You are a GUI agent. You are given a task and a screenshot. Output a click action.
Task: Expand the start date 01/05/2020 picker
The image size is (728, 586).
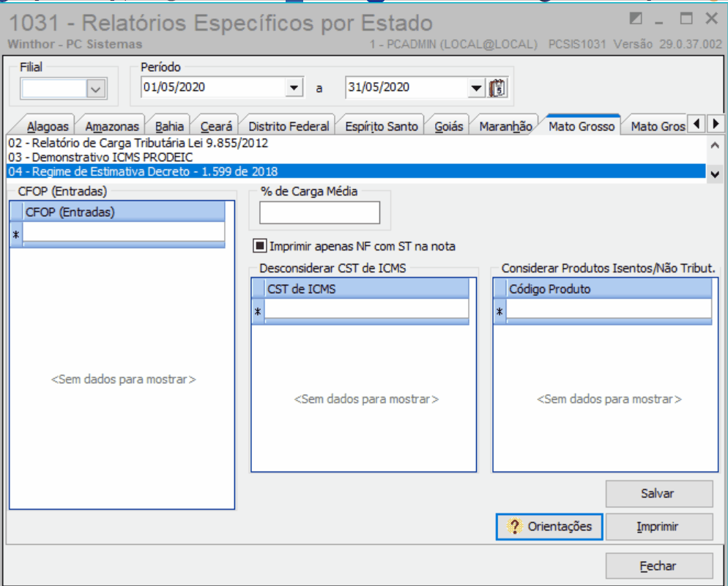click(294, 87)
